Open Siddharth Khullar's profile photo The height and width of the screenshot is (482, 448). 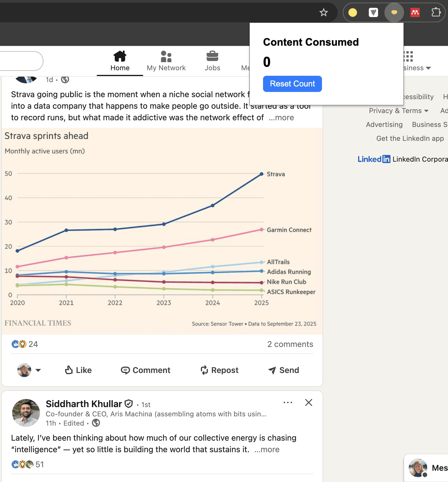pyautogui.click(x=26, y=413)
